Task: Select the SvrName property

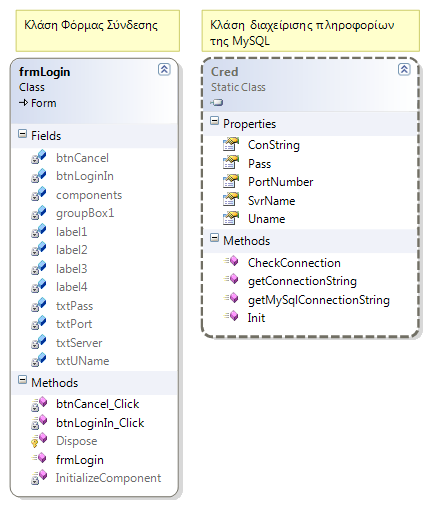Action: click(271, 201)
